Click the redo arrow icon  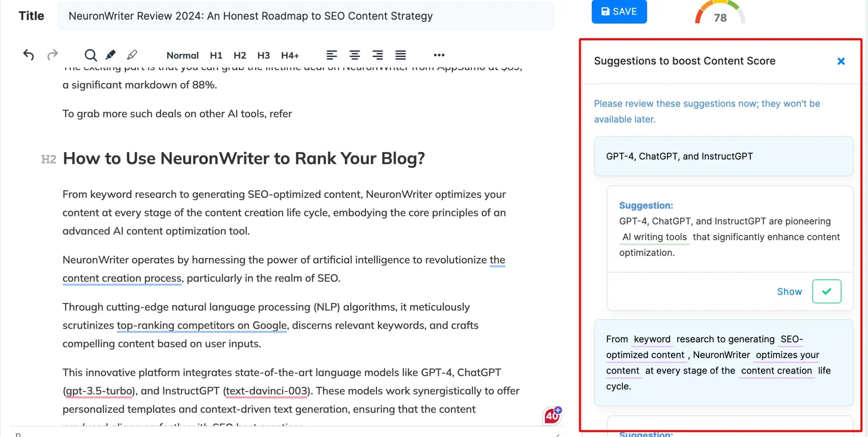pyautogui.click(x=53, y=55)
